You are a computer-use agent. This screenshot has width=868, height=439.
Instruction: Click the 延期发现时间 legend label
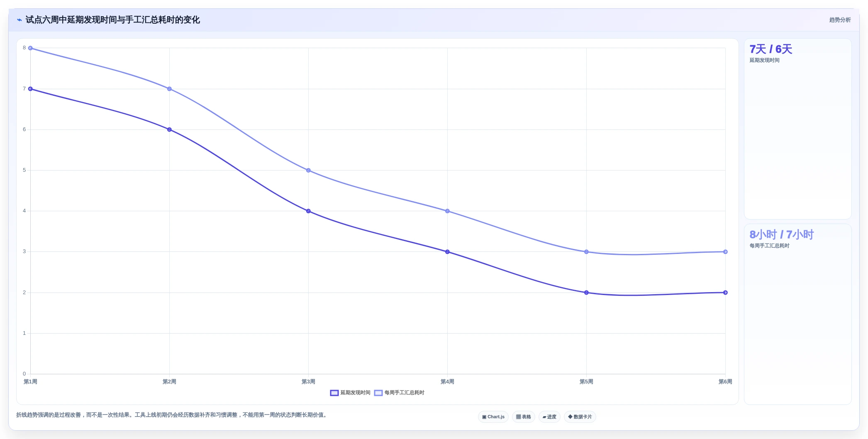[356, 393]
